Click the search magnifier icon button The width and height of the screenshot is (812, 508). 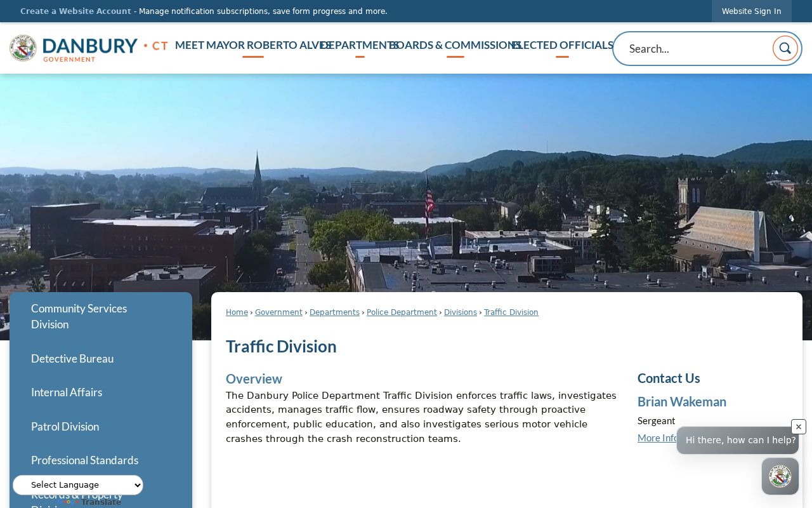click(x=785, y=48)
